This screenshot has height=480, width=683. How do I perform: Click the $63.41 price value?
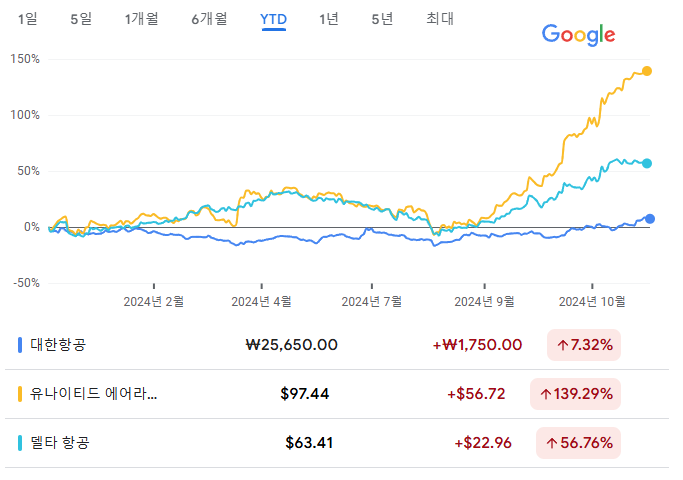309,443
